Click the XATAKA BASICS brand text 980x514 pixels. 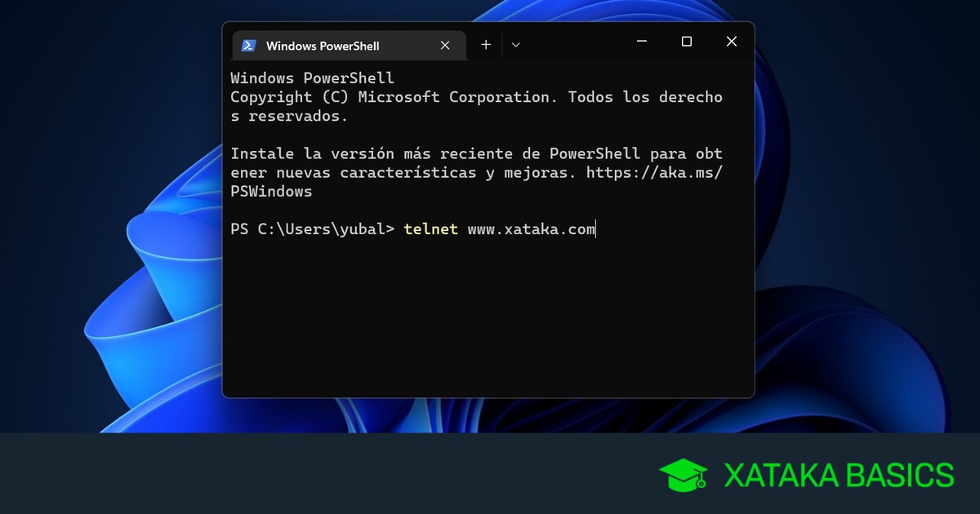point(838,475)
